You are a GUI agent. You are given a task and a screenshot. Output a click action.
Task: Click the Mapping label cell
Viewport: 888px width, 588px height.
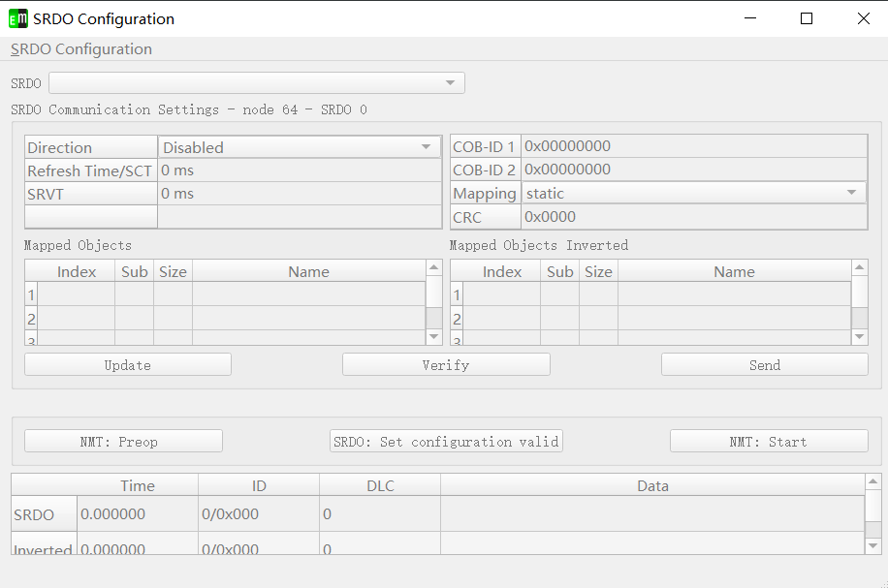[486, 193]
